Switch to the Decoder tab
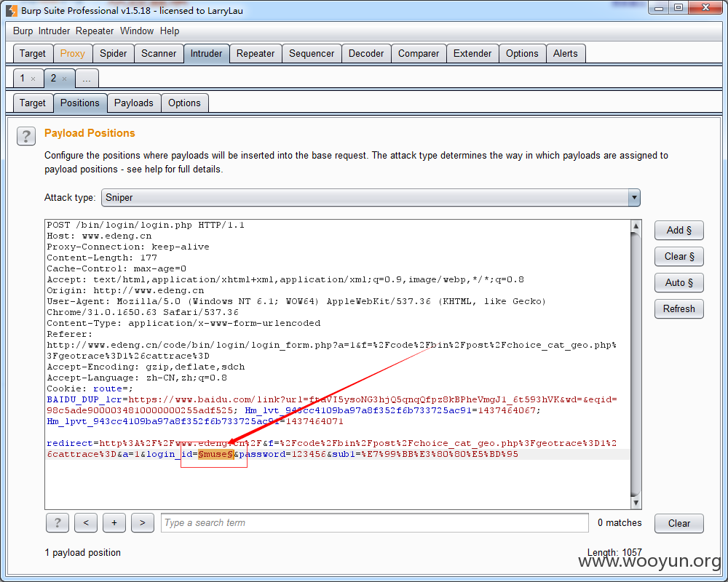This screenshot has width=728, height=582. pos(366,53)
